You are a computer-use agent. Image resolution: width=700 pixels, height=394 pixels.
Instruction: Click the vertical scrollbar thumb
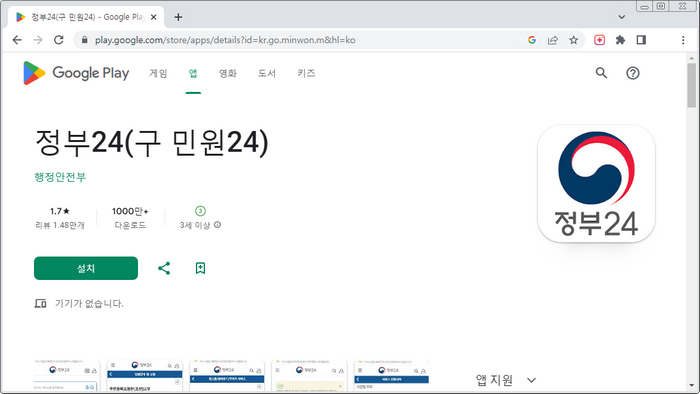[692, 85]
